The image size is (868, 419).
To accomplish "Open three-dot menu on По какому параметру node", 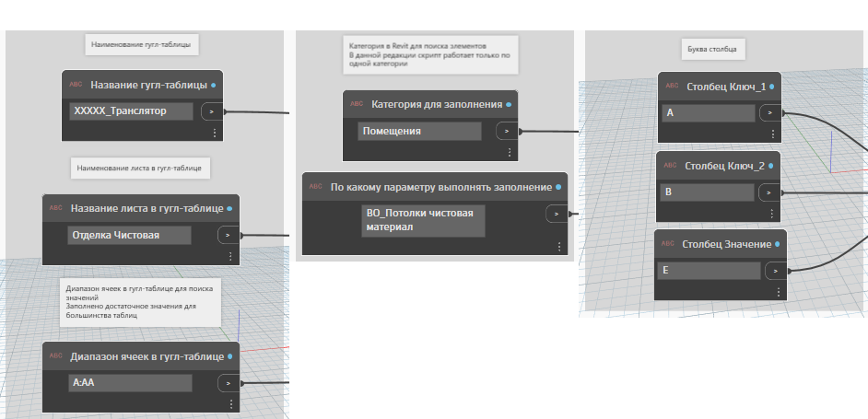I will pyautogui.click(x=559, y=247).
